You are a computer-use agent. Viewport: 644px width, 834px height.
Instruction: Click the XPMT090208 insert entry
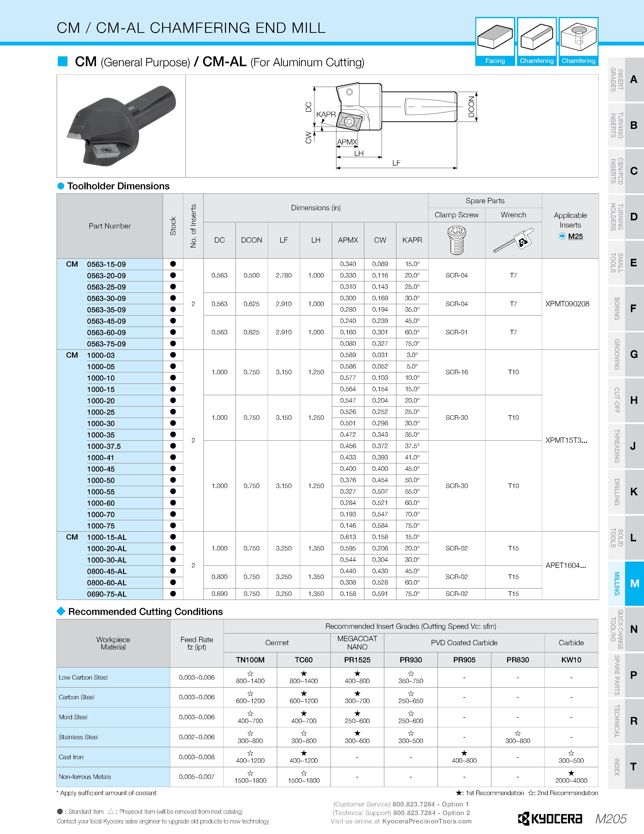567,304
